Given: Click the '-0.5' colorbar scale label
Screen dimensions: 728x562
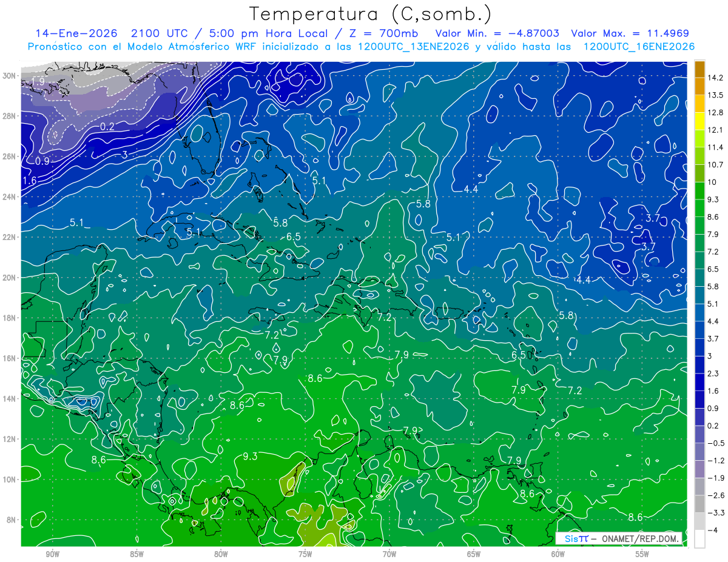Looking at the screenshot, I should pos(716,443).
